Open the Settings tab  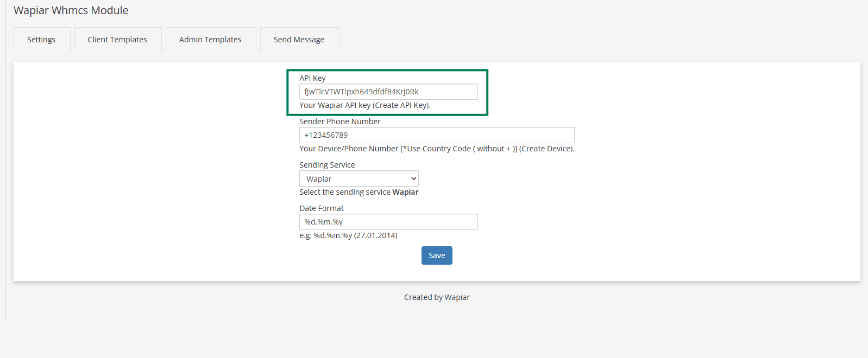coord(41,40)
